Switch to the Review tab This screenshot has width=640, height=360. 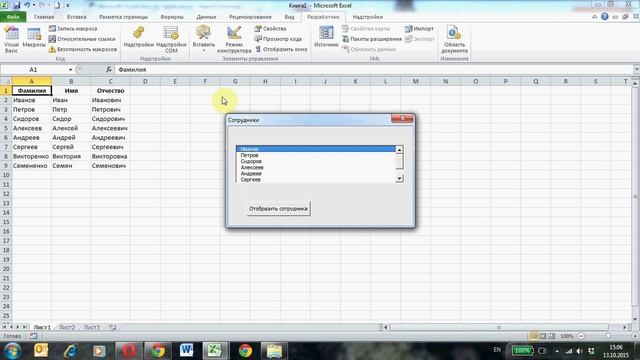pyautogui.click(x=250, y=17)
